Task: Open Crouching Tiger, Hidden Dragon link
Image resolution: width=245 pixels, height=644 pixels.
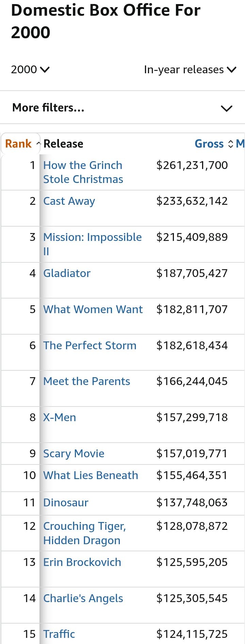Action: point(84,533)
